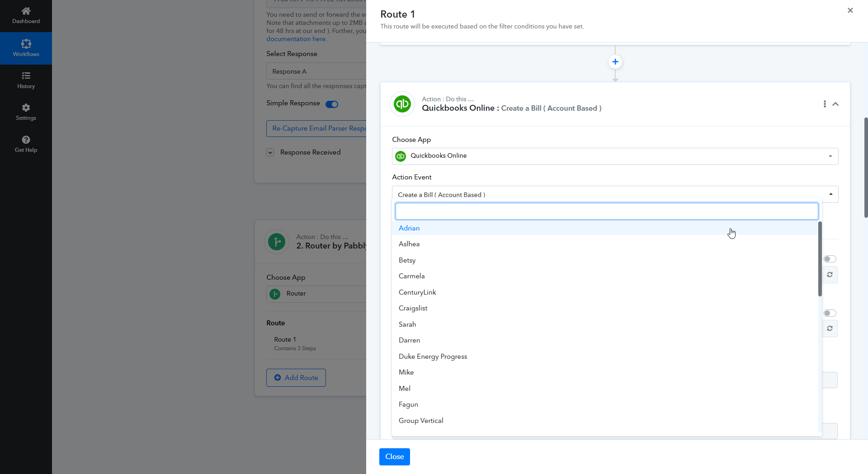
Task: Pick Carmela from the options
Action: [605, 276]
